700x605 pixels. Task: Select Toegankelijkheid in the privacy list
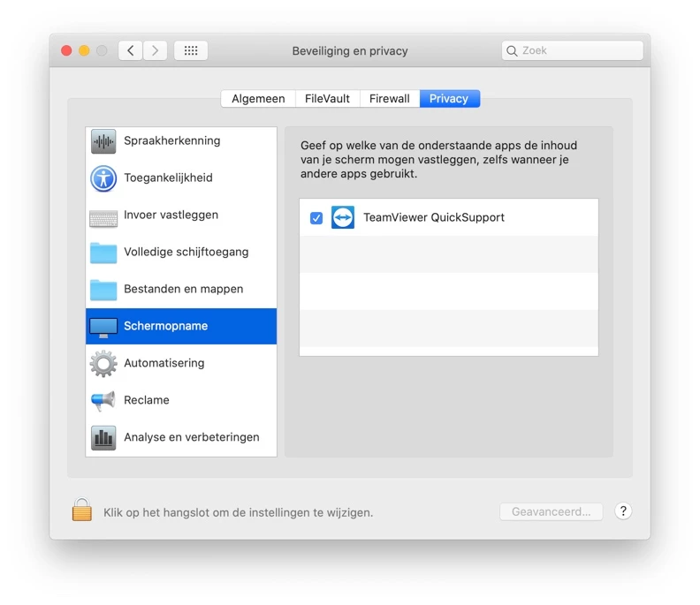[181, 178]
